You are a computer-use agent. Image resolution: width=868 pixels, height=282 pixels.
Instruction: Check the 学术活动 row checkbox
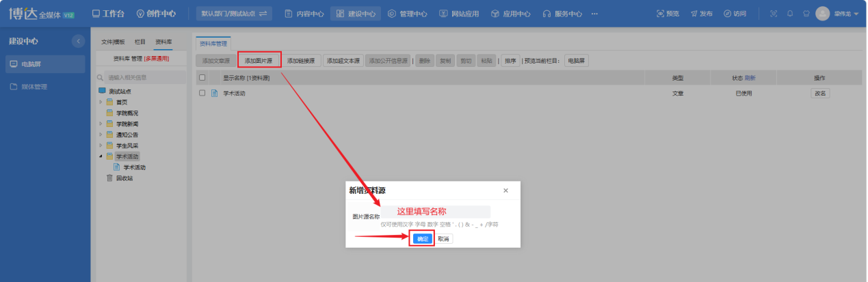click(202, 93)
